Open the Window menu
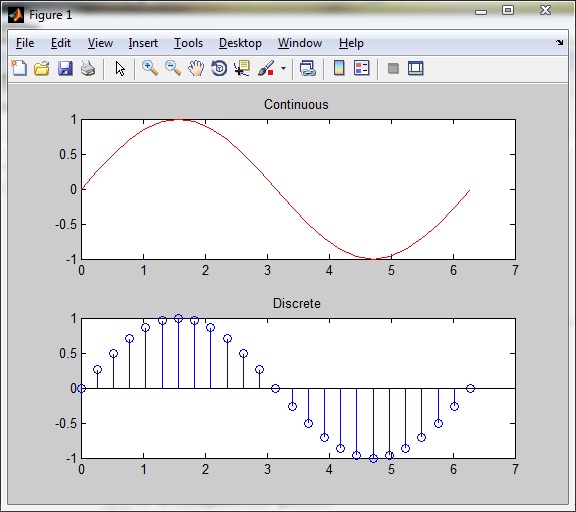The height and width of the screenshot is (512, 576). pyautogui.click(x=300, y=43)
